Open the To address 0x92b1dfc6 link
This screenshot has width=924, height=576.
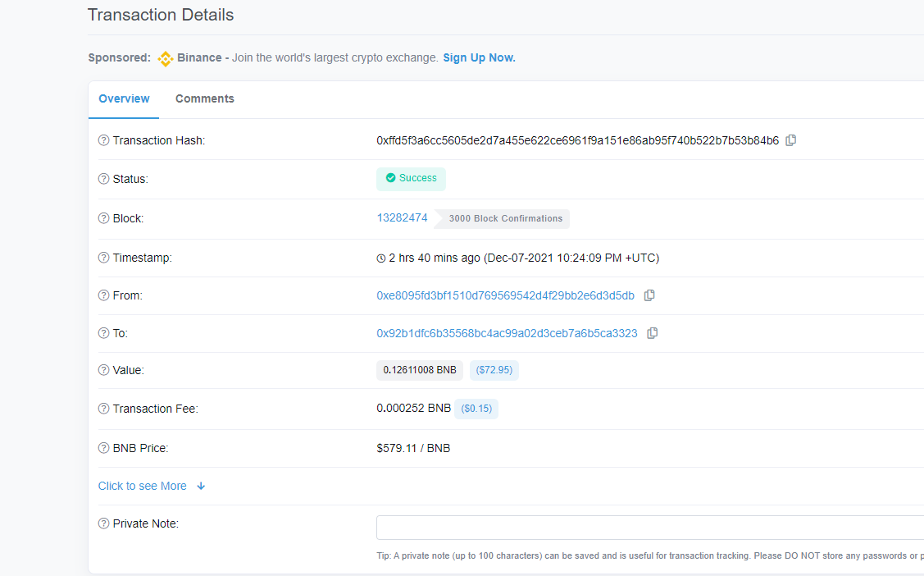(x=507, y=333)
